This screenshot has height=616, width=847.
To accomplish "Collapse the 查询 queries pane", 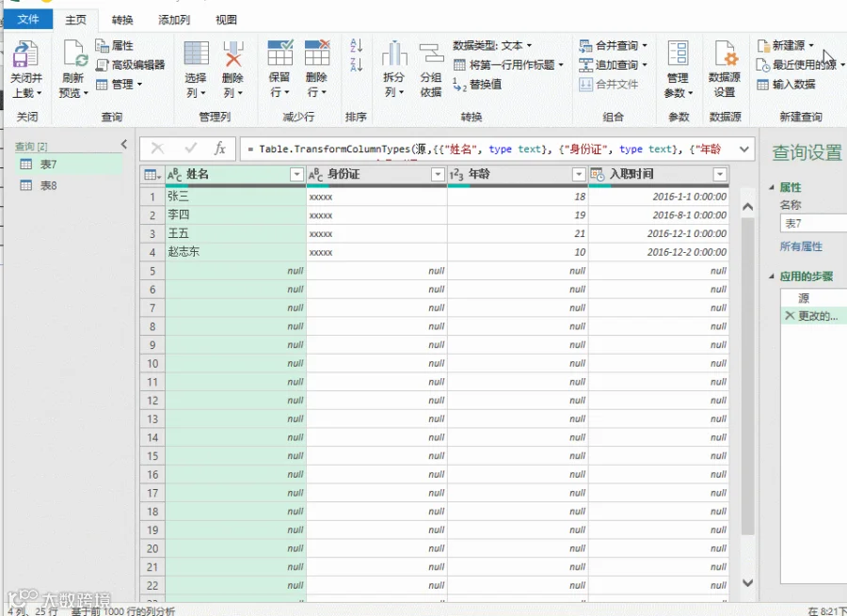I will click(124, 144).
